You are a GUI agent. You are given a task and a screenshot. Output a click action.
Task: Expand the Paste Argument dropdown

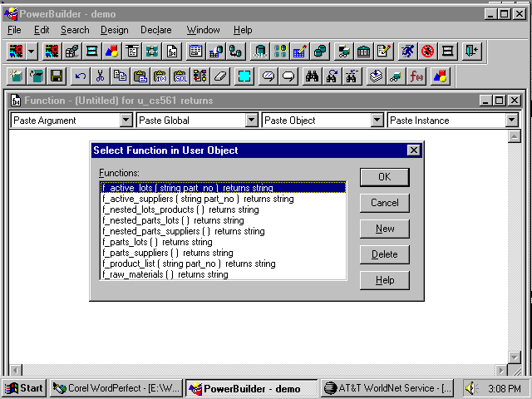click(x=126, y=120)
